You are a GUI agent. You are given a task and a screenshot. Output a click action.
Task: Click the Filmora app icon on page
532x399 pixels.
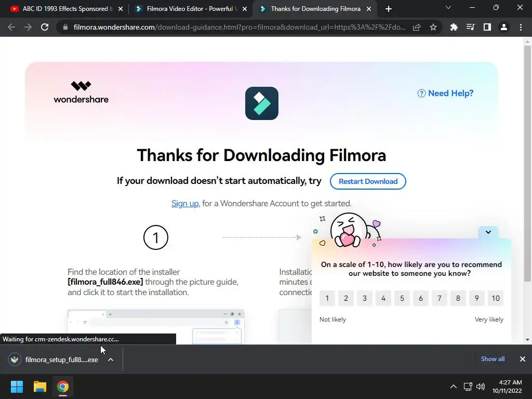(x=262, y=103)
